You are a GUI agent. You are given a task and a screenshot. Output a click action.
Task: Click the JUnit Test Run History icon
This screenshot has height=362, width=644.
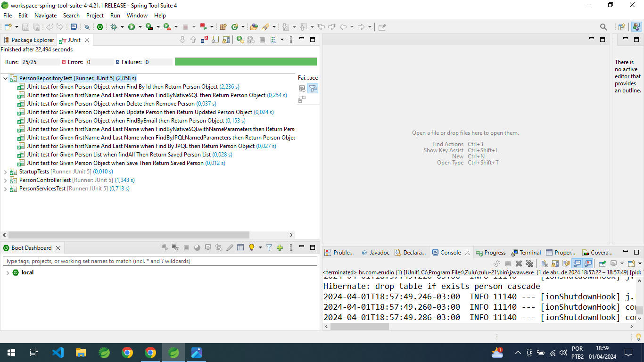coord(273,40)
